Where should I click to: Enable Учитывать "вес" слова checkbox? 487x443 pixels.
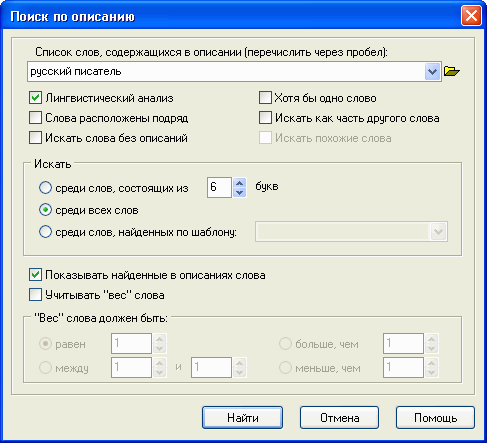pyautogui.click(x=35, y=295)
